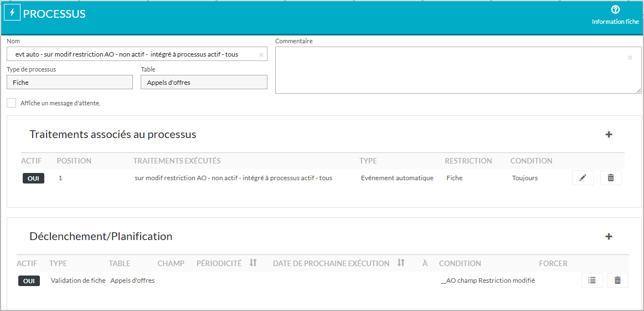This screenshot has height=311, width=644.
Task: Click the Déclenchement/Planification heading
Action: 101,237
